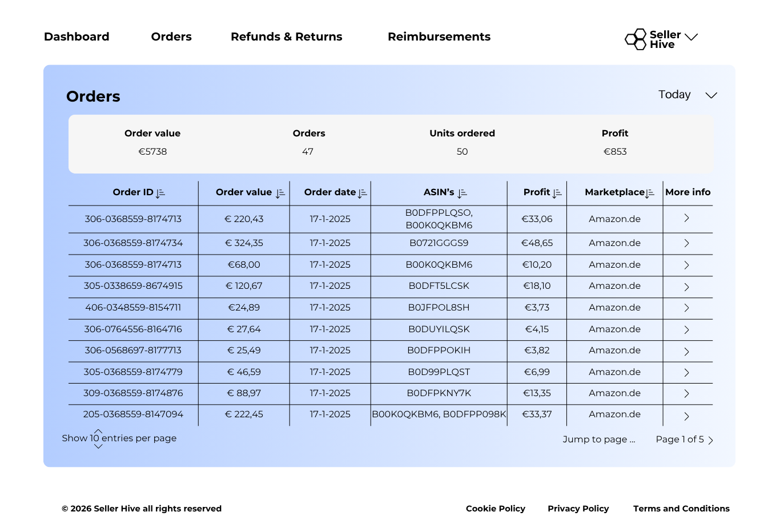780x532 pixels.
Task: Open more info for order 305-0338659-8674915
Action: [687, 287]
